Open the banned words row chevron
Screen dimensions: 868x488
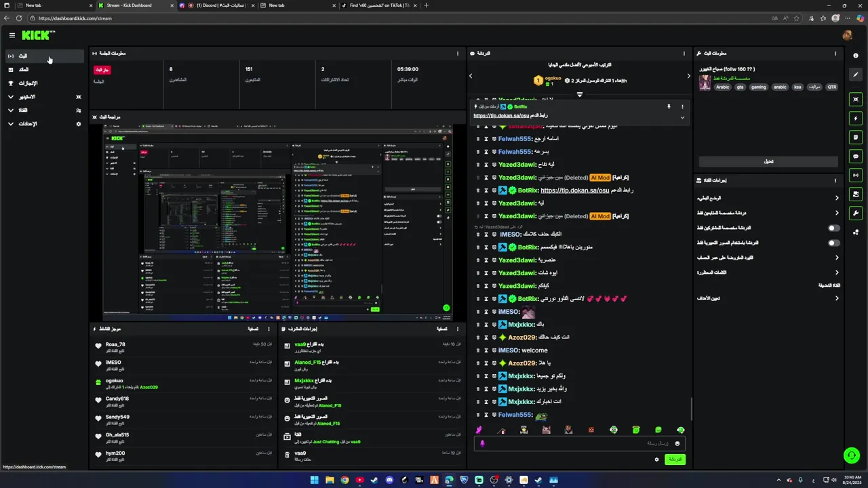click(837, 272)
